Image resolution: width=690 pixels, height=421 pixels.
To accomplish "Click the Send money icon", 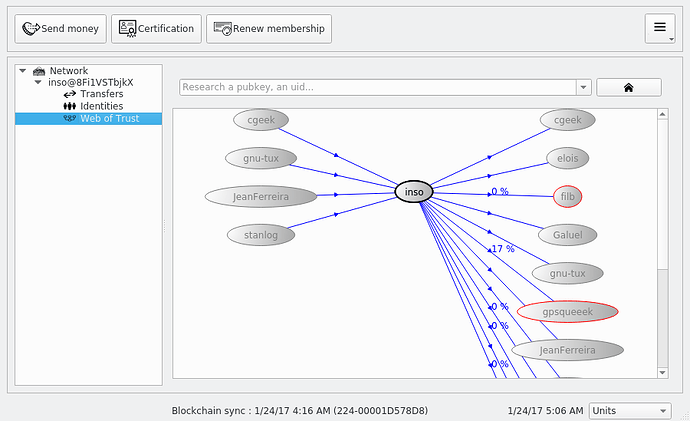I will (x=30, y=29).
